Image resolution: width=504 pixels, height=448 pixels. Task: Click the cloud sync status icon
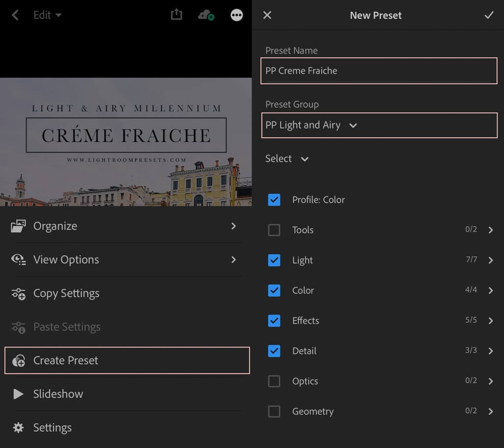(x=207, y=15)
